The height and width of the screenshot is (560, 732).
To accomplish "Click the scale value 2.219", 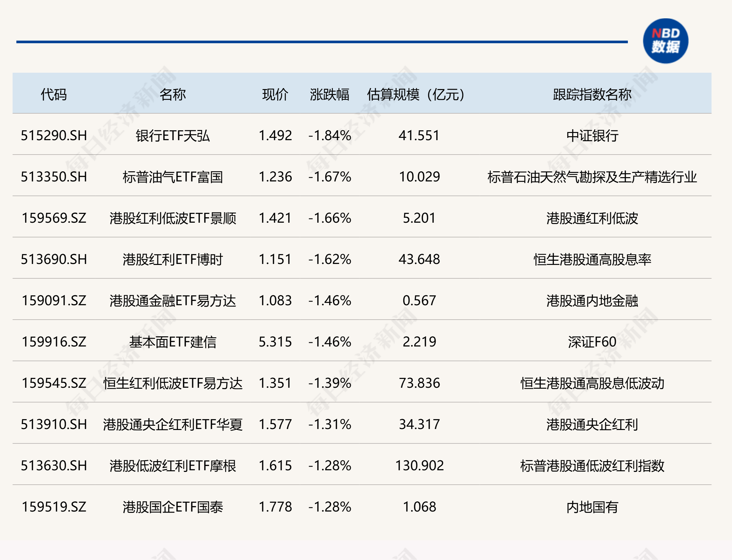I will pos(419,342).
